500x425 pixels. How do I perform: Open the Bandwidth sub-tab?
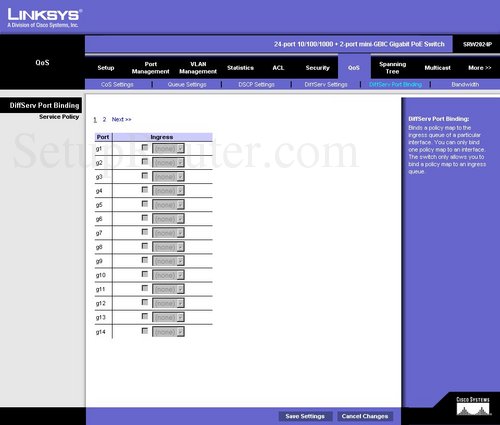[465, 84]
